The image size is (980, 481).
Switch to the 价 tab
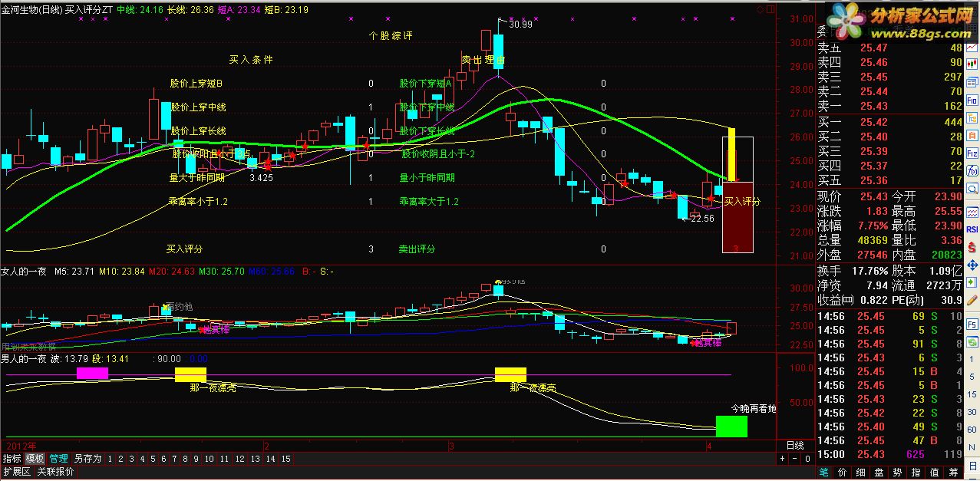click(843, 472)
